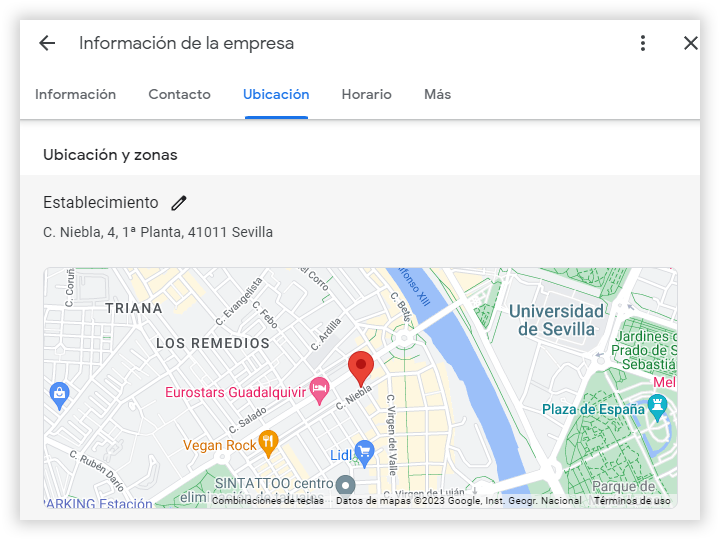Open the Contacto tab

(x=180, y=95)
